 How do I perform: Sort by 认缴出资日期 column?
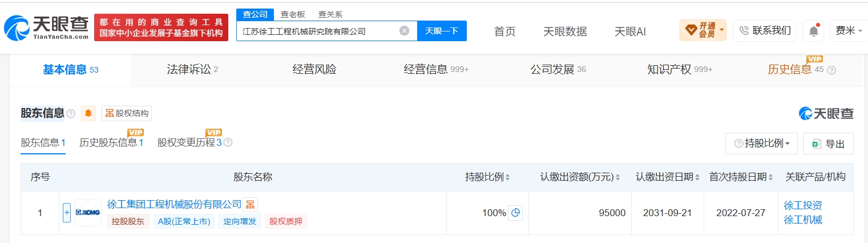coord(668,177)
